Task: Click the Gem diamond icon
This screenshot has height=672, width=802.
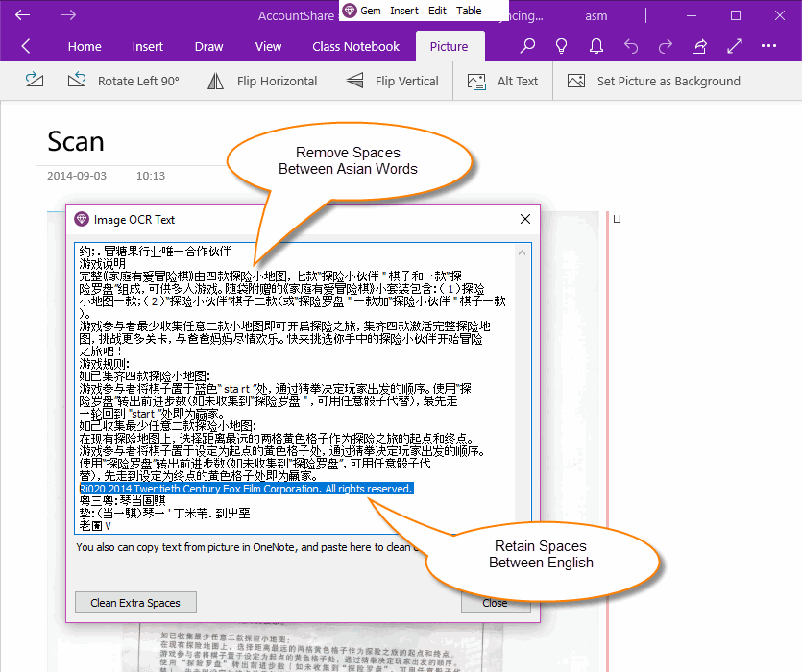Action: (350, 11)
